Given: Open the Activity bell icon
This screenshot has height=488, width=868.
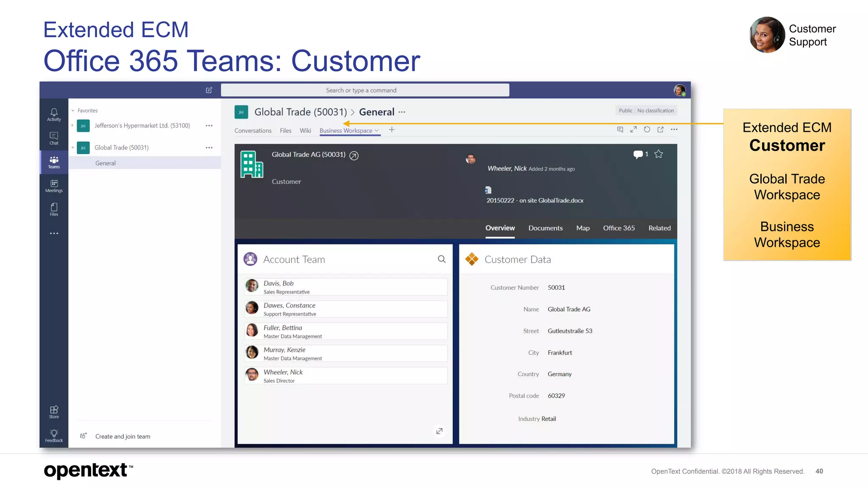Looking at the screenshot, I should (x=54, y=114).
